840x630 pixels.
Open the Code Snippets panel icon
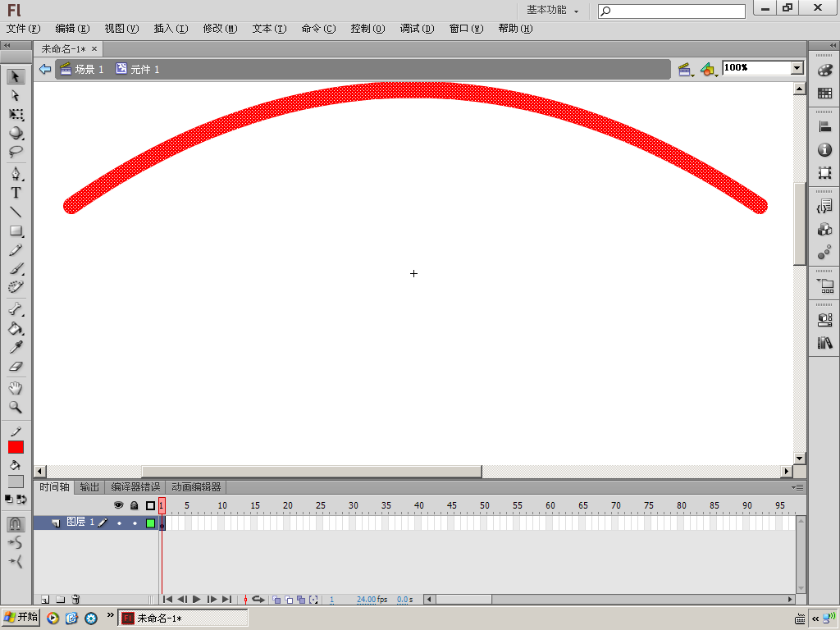pos(824,206)
